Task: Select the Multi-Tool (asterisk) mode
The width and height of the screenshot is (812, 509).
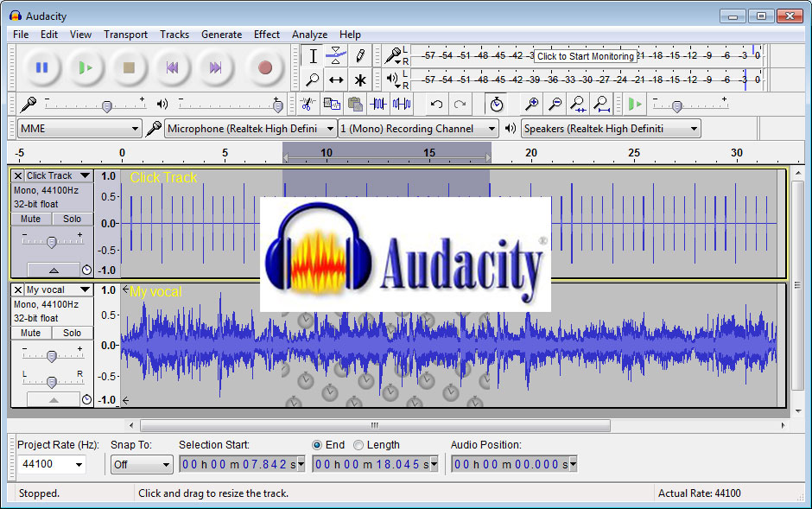Action: pyautogui.click(x=360, y=80)
